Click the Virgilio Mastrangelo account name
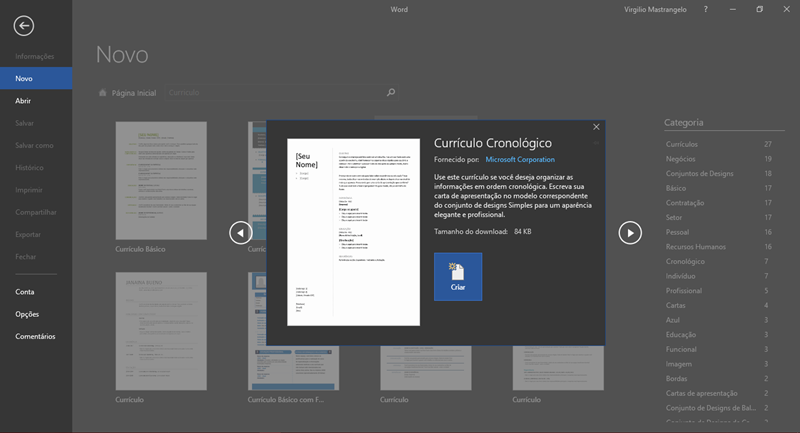The image size is (800, 433). 655,10
